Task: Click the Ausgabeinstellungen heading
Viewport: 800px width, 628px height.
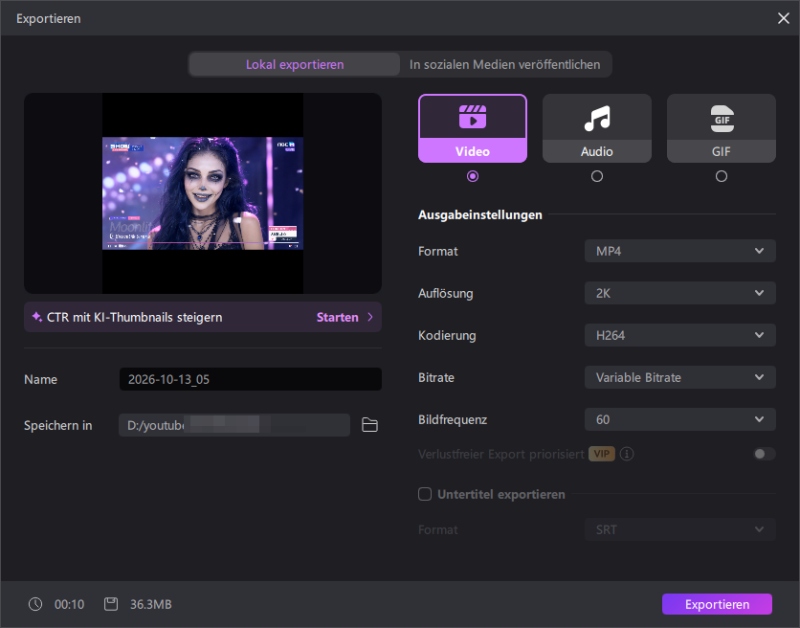Action: [480, 215]
